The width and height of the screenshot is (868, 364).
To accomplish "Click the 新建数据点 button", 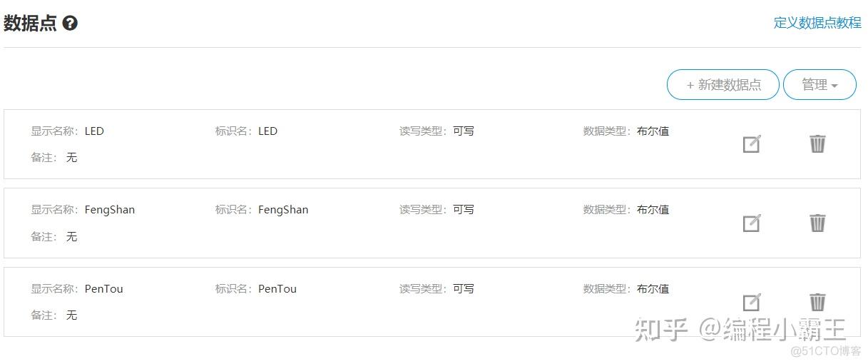I will (723, 85).
